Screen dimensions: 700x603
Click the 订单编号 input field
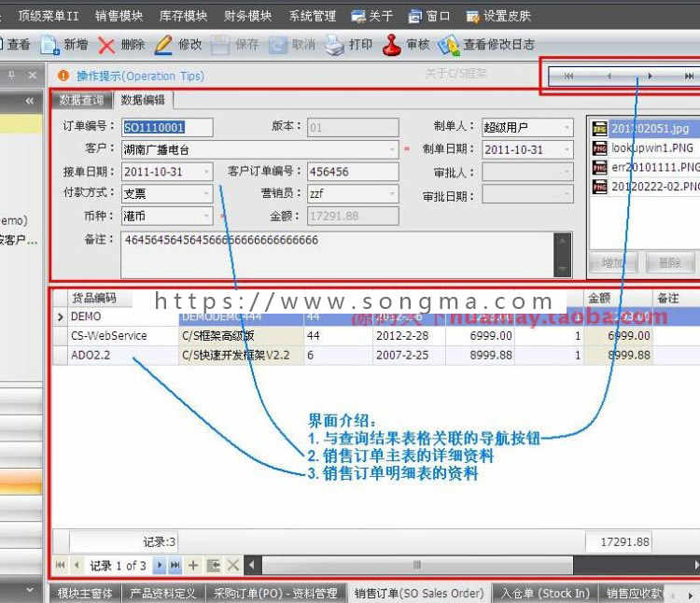167,128
